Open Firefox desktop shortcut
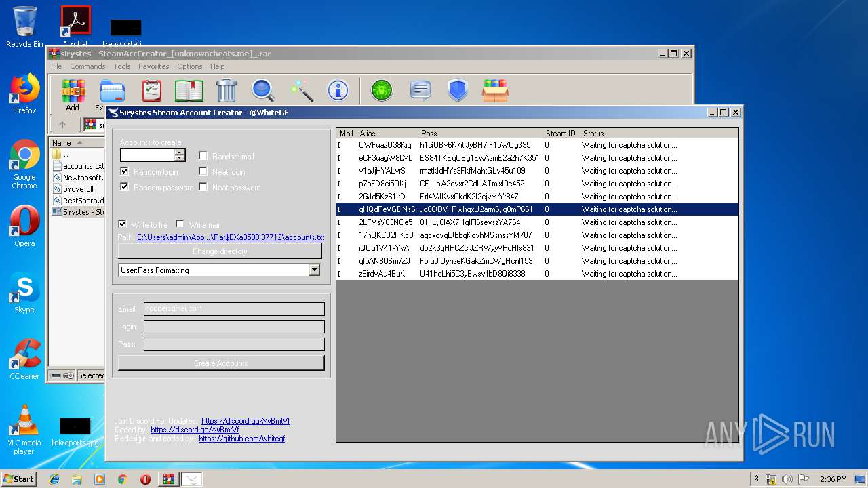This screenshot has height=488, width=868. tap(24, 94)
